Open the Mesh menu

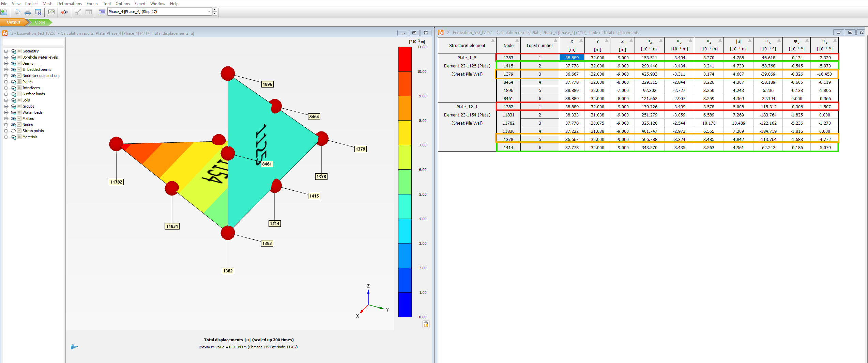(x=47, y=3)
